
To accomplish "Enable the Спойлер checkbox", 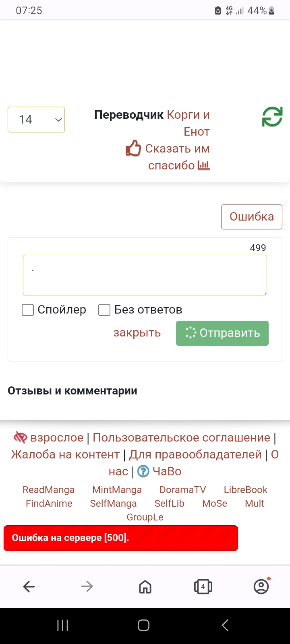I will pyautogui.click(x=28, y=310).
